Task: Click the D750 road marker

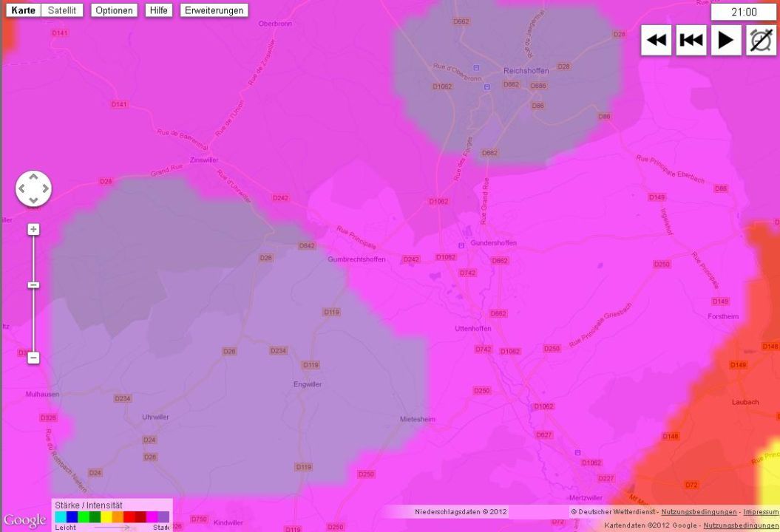Action: (198, 519)
